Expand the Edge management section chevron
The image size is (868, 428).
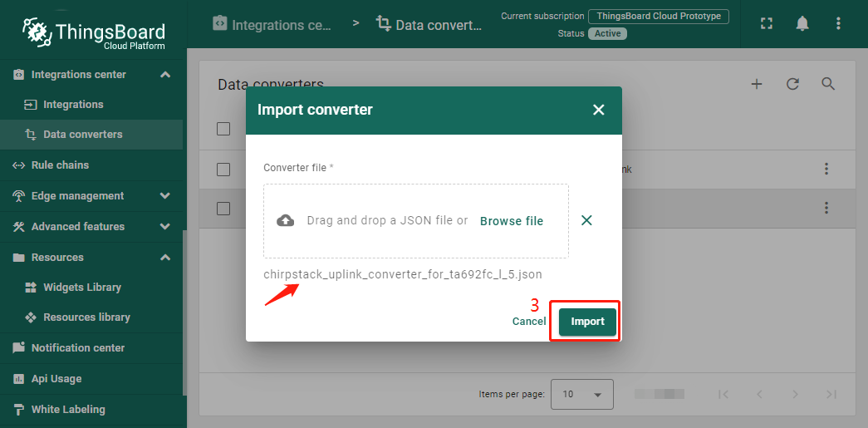pos(165,196)
